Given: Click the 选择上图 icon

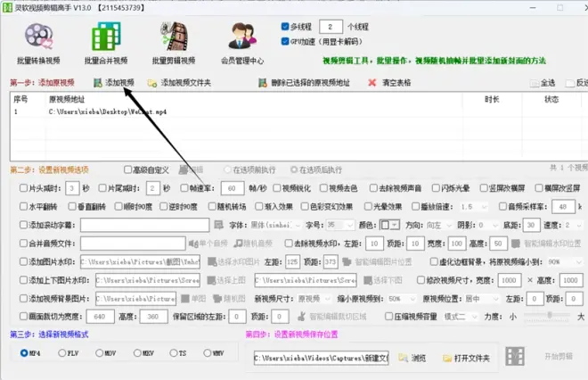Looking at the screenshot, I should coord(211,280).
